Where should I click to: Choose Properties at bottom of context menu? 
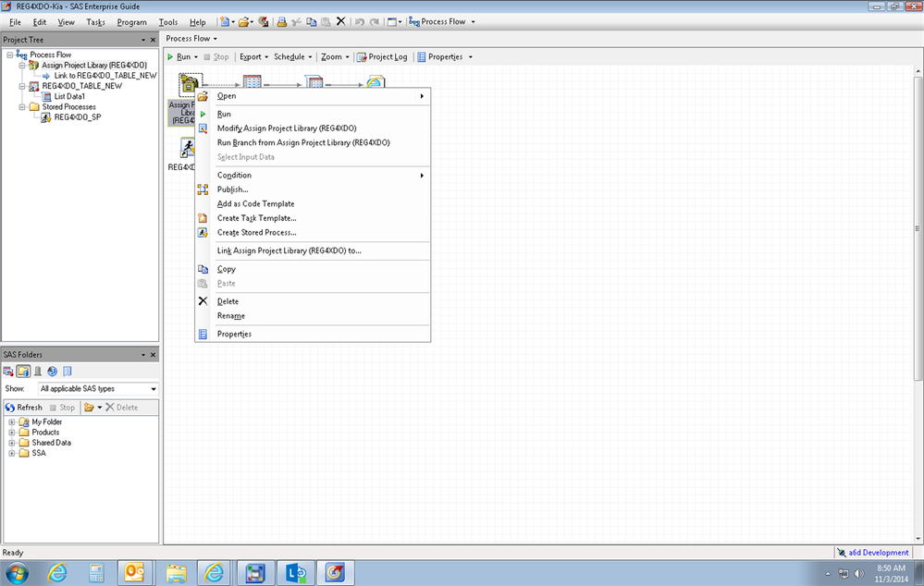pyautogui.click(x=313, y=334)
